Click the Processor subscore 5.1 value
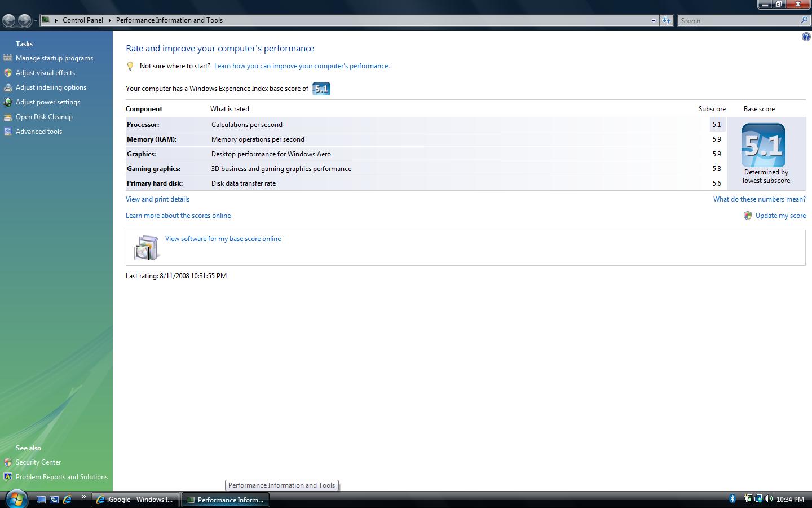The width and height of the screenshot is (812, 508). click(717, 125)
